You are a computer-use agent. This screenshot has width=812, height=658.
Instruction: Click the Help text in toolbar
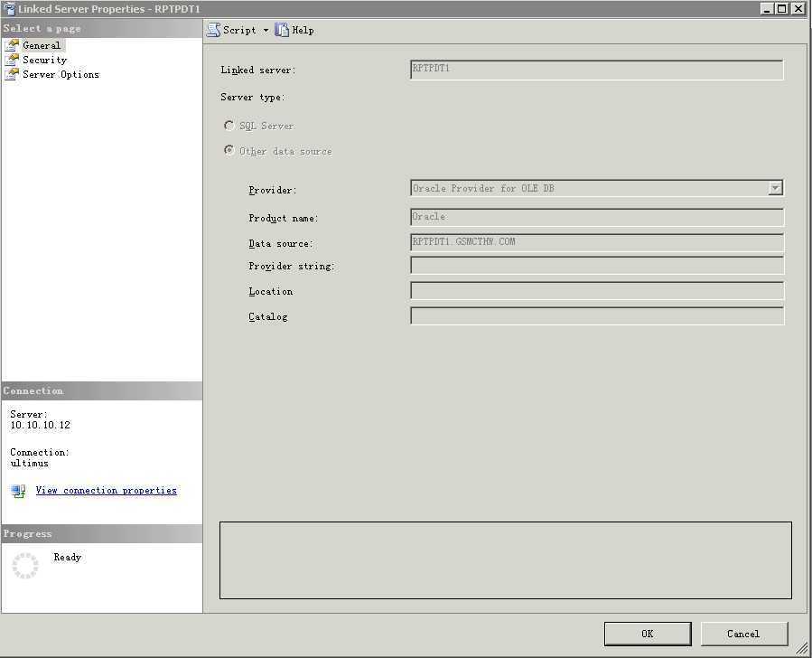303,30
